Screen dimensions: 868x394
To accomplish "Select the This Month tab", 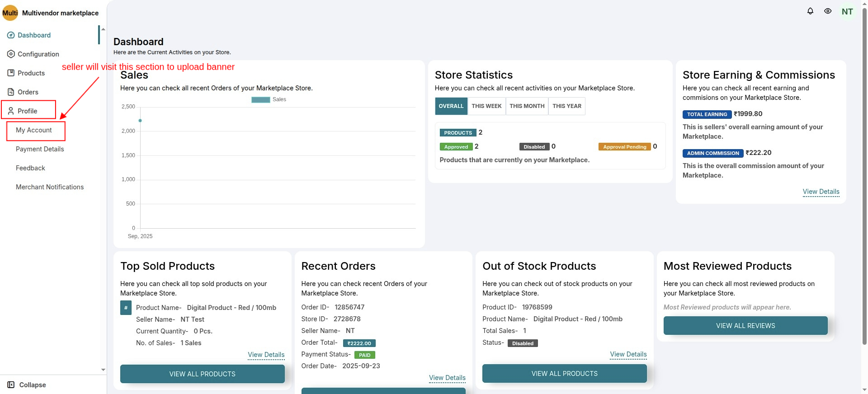I will pyautogui.click(x=527, y=106).
